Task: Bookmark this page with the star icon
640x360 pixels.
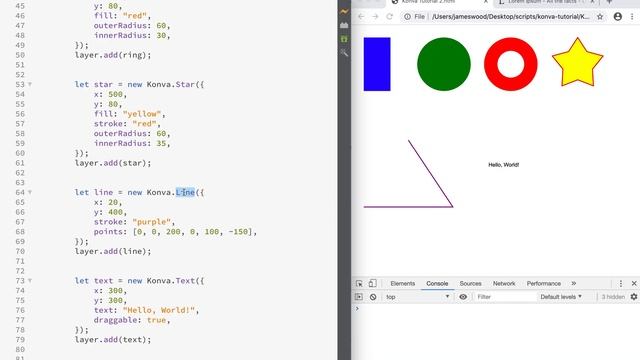Action: pos(600,17)
